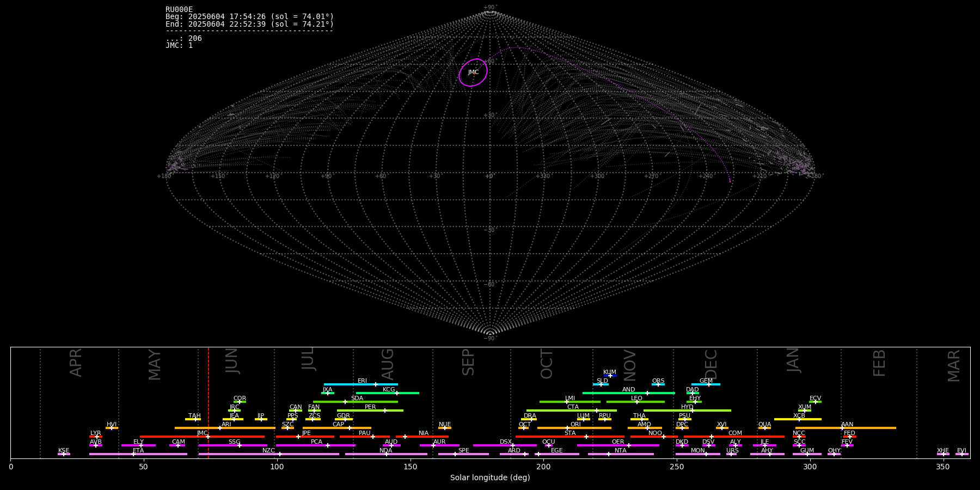The height and width of the screenshot is (490, 980).
Task: Click the red dashed current solar longitude line
Action: pos(209,403)
